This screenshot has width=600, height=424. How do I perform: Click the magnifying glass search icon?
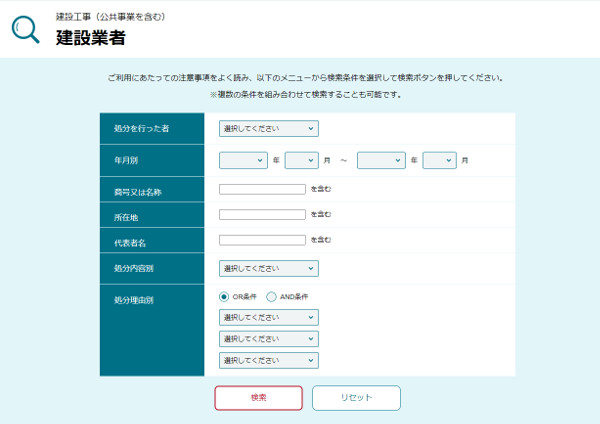[x=25, y=29]
